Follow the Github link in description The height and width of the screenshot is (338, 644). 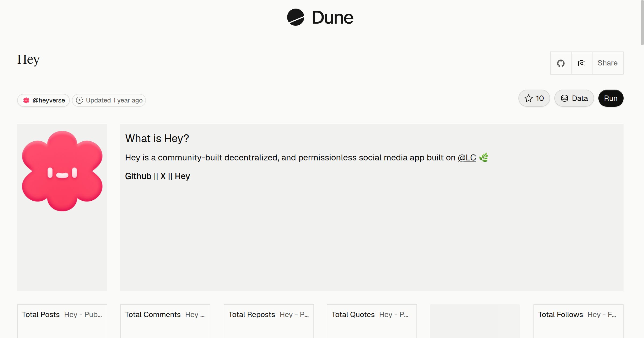tap(138, 176)
